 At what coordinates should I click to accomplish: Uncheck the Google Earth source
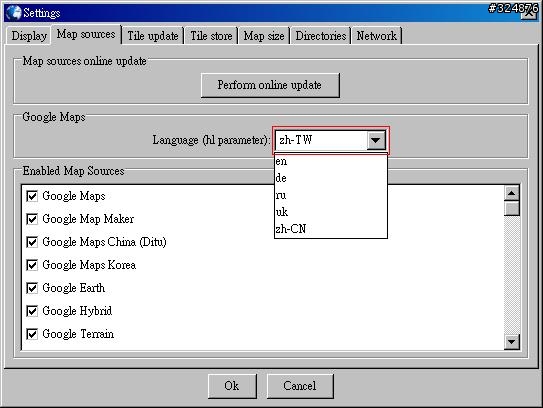coord(32,288)
